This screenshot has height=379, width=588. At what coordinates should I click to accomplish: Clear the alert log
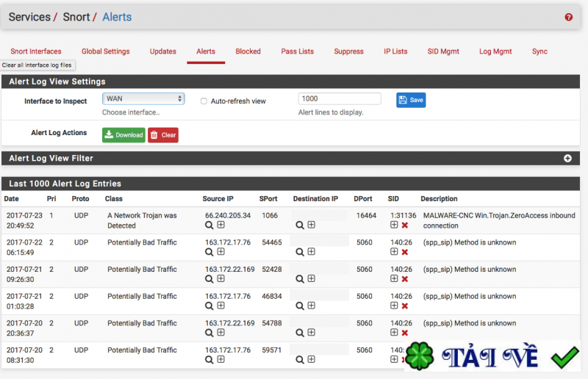162,135
